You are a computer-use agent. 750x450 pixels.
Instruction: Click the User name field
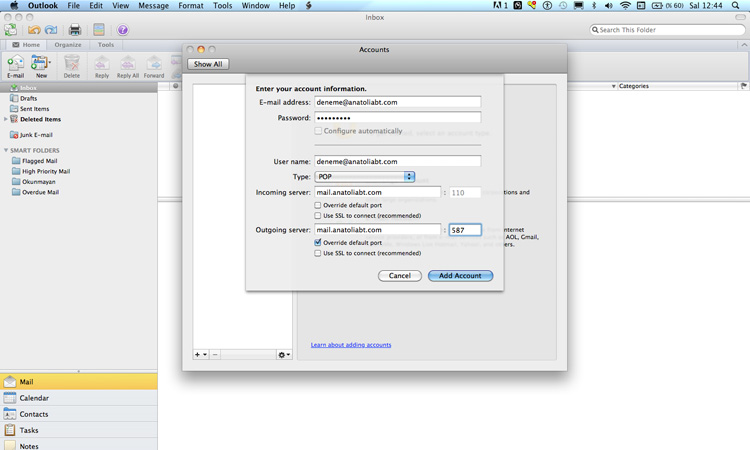coord(397,161)
